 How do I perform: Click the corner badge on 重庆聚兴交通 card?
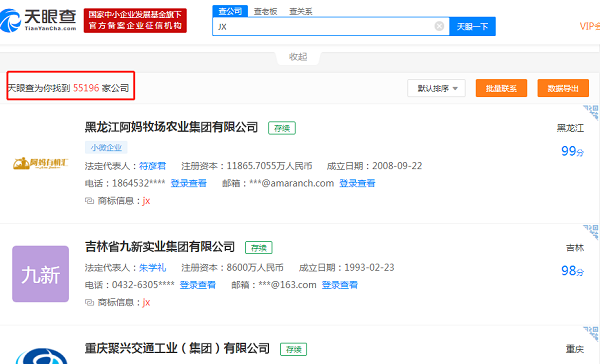pos(591,334)
